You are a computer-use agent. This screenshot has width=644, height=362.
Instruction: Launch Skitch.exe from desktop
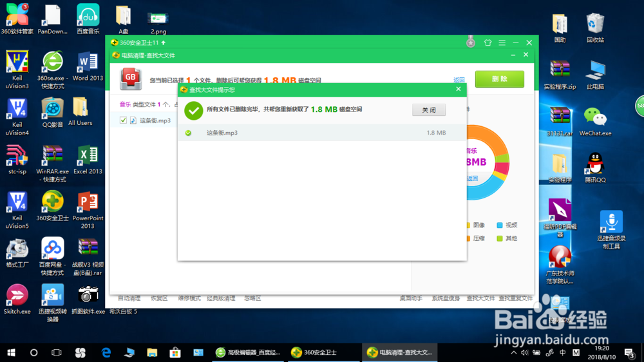pyautogui.click(x=17, y=300)
